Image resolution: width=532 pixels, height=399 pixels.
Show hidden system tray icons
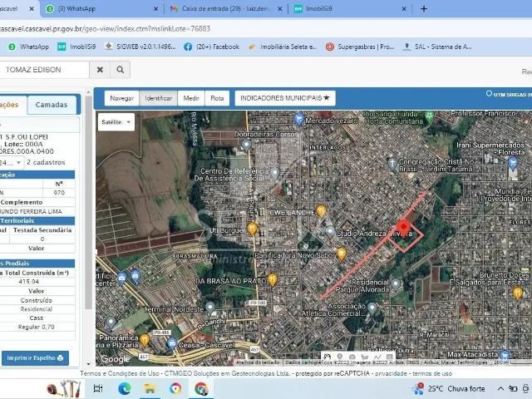[x=500, y=389]
